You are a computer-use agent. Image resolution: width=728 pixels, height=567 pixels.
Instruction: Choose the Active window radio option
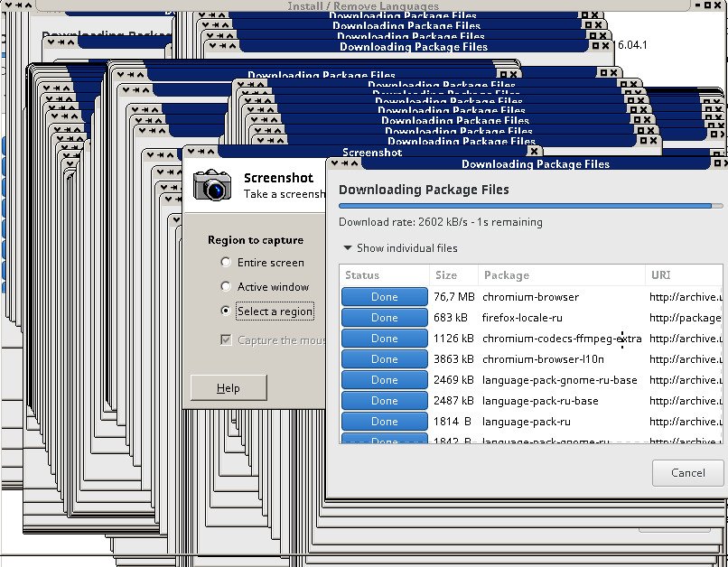[226, 287]
